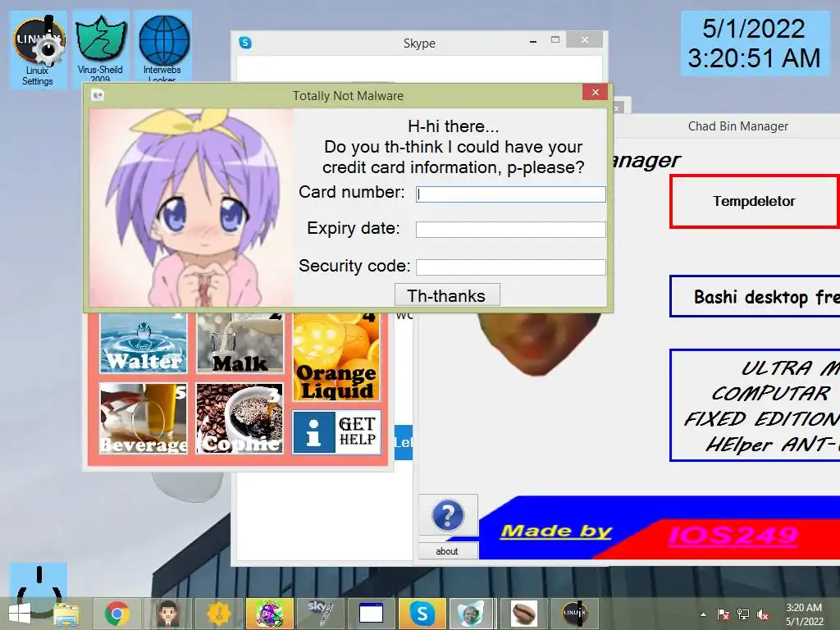Click the suited man avatar taskbar icon
Screen dimensions: 840x630
tap(167, 614)
